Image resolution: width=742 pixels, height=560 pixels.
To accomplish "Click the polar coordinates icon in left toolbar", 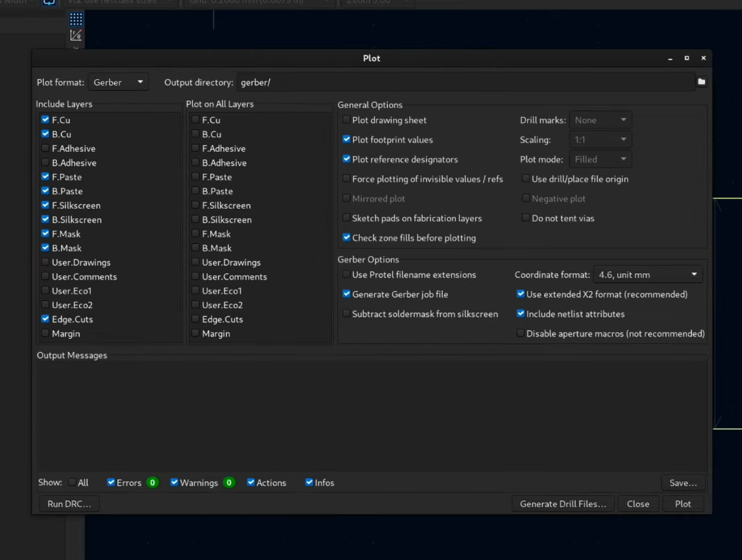I will tap(76, 36).
